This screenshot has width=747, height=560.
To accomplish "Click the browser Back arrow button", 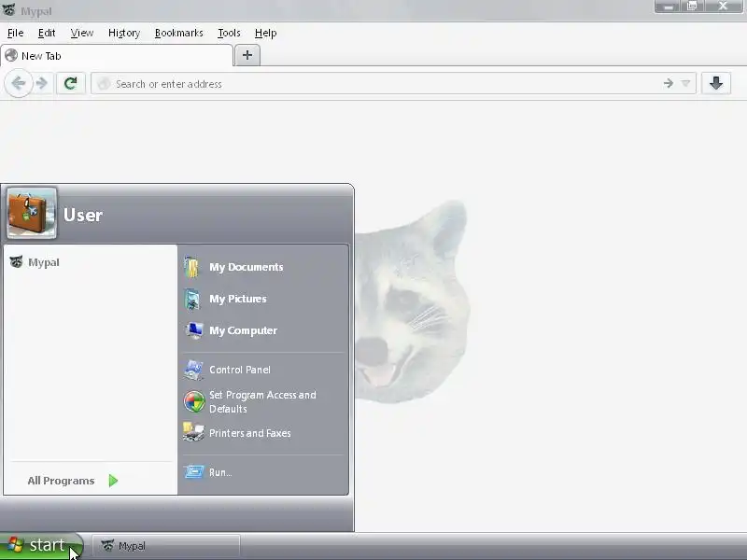I will point(19,83).
